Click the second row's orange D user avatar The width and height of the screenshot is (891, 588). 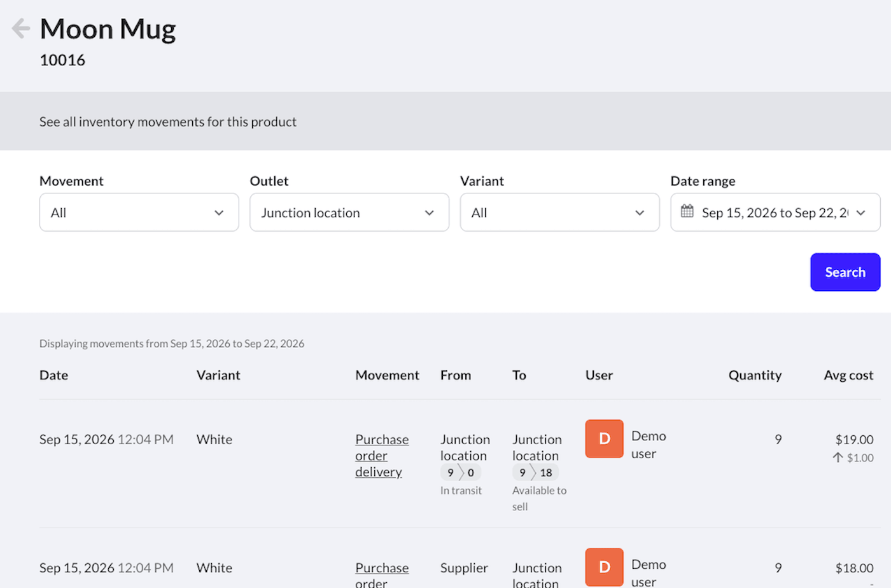604,567
